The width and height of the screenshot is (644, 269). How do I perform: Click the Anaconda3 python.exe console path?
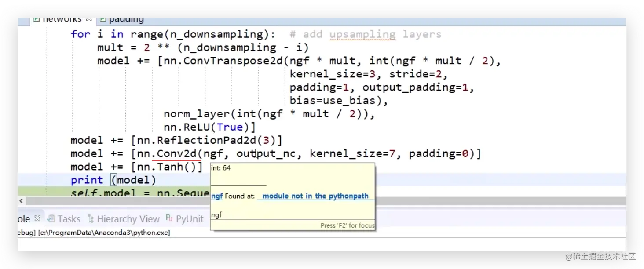pyautogui.click(x=104, y=233)
